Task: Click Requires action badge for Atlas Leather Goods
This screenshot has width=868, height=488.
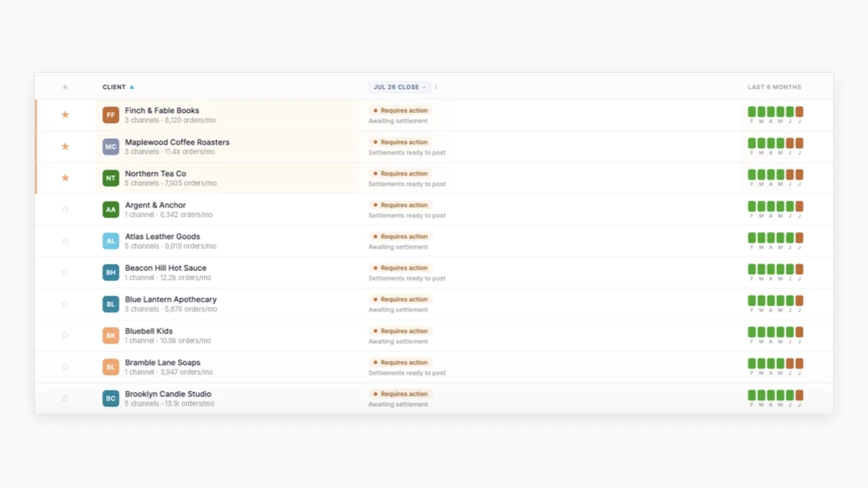Action: 401,236
